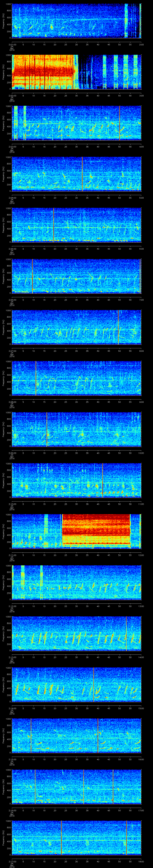Click the '2:08:00' time label
This screenshot has width=153, height=868.
(x=12, y=402)
